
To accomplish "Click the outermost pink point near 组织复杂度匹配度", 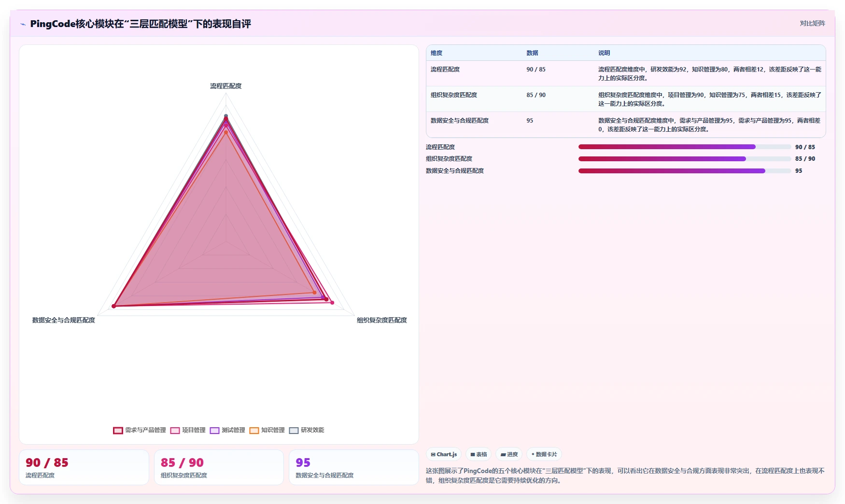I will tap(332, 303).
